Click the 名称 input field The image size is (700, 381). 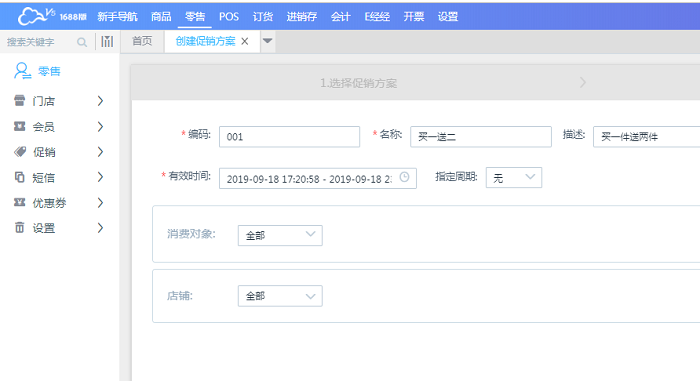[481, 137]
